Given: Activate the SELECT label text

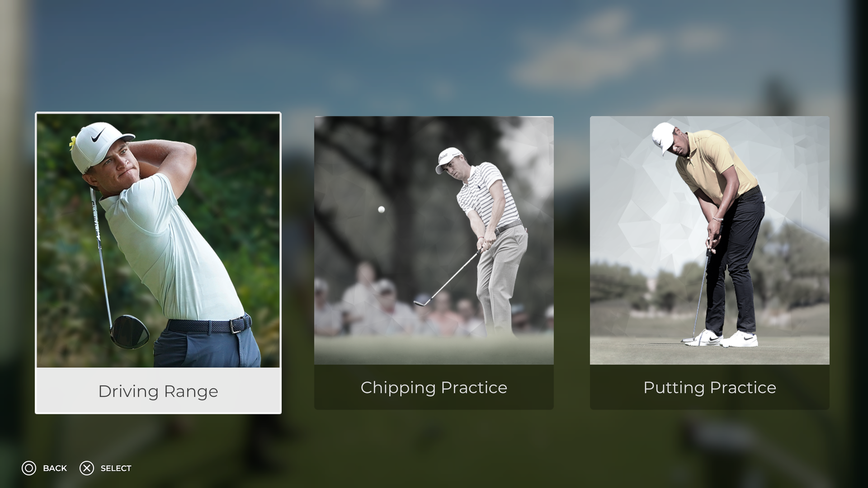Looking at the screenshot, I should click(x=116, y=468).
